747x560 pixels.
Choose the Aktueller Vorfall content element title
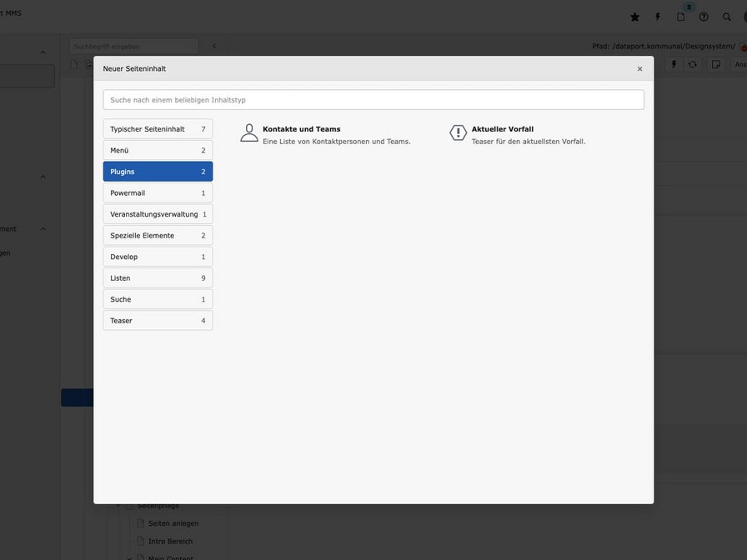pyautogui.click(x=503, y=129)
